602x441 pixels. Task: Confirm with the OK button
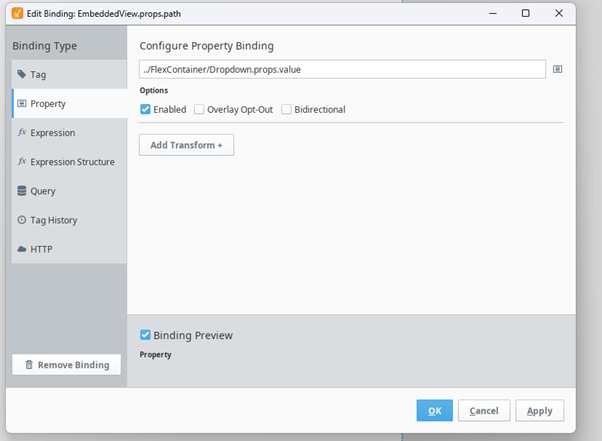coord(435,411)
